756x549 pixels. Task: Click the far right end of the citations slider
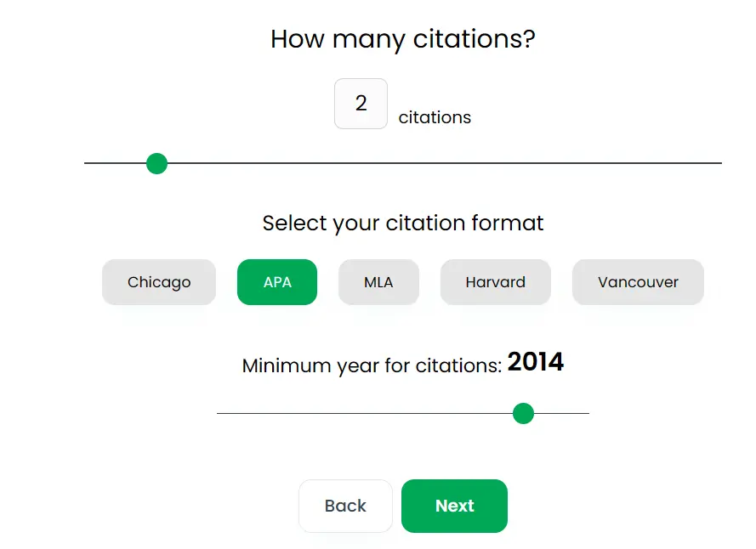click(x=719, y=163)
